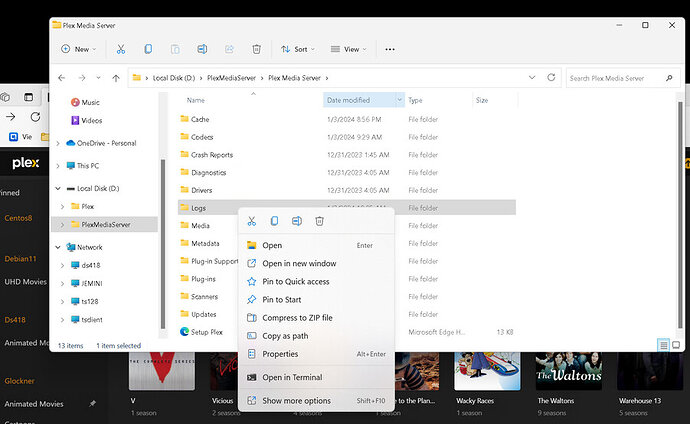The width and height of the screenshot is (690, 424).
Task: Click the Copy icon in the Explorer toolbar
Action: tap(148, 49)
